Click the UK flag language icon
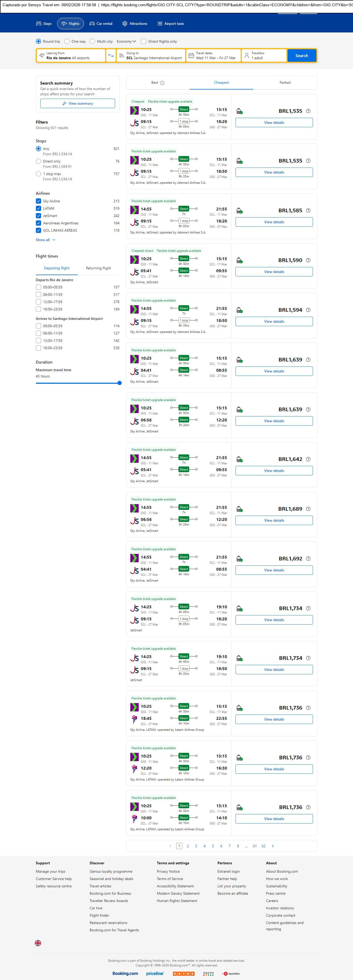Image resolution: width=353 pixels, height=980 pixels. pyautogui.click(x=38, y=943)
